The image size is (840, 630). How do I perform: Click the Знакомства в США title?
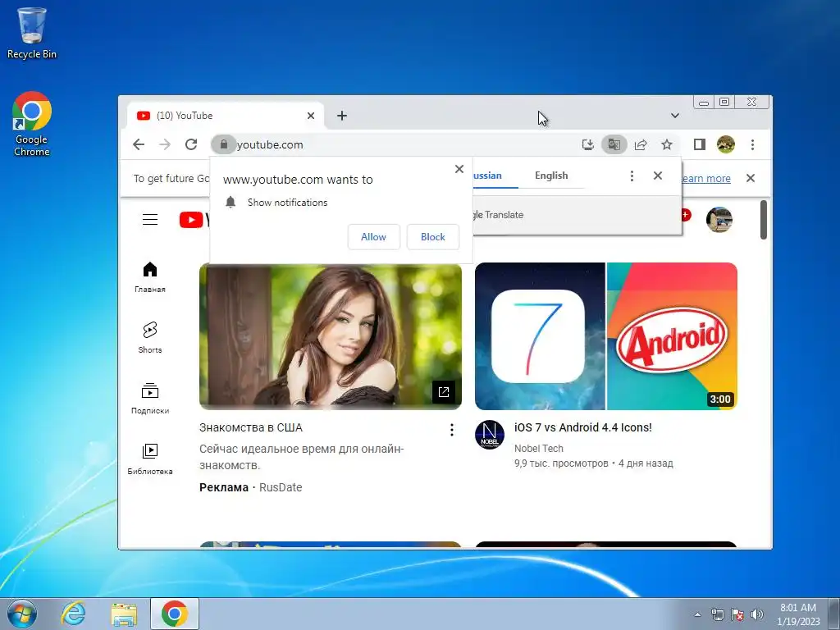click(251, 427)
